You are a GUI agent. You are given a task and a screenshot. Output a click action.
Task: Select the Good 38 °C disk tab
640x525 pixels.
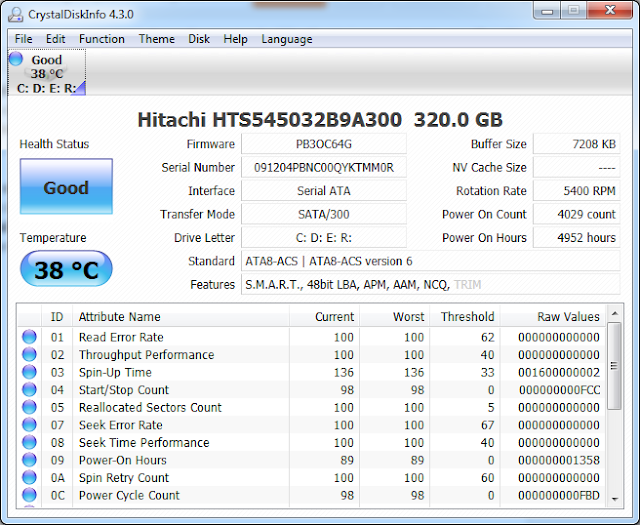47,73
